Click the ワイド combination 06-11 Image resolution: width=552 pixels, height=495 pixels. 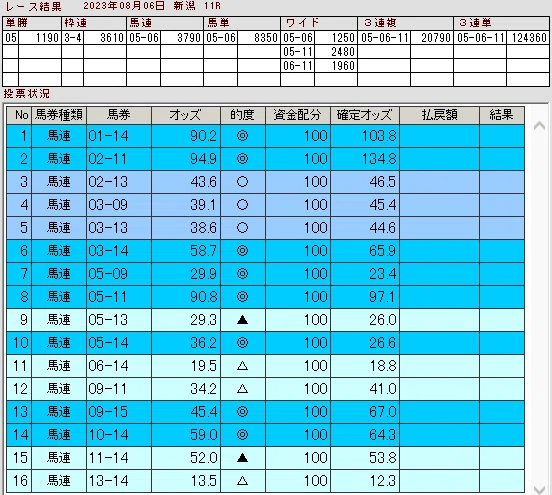298,66
